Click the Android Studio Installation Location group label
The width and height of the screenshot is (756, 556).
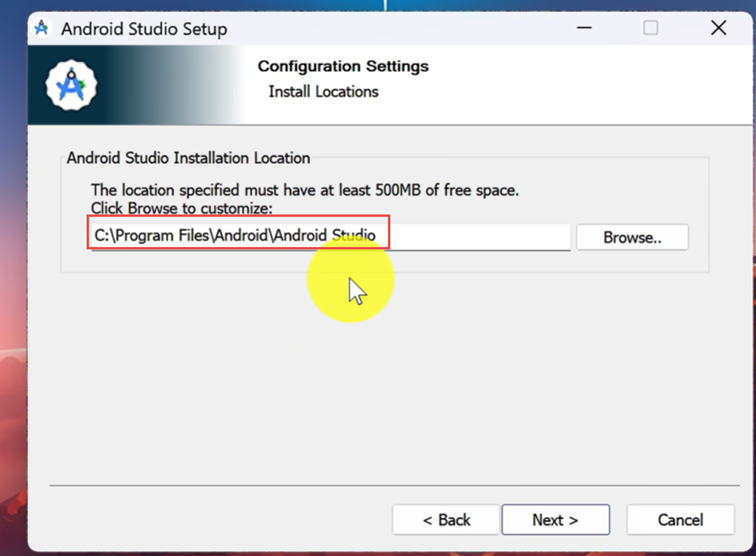click(x=188, y=158)
